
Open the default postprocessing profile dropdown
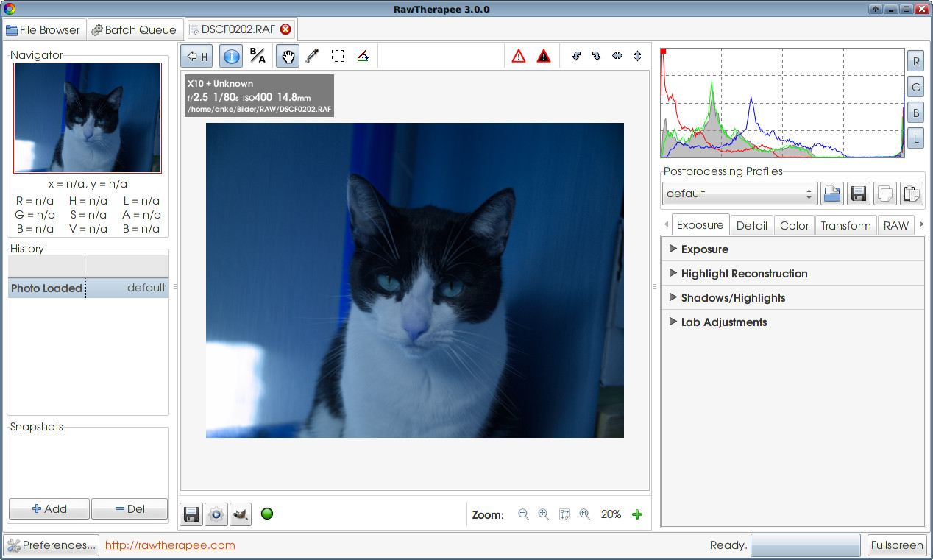click(739, 194)
